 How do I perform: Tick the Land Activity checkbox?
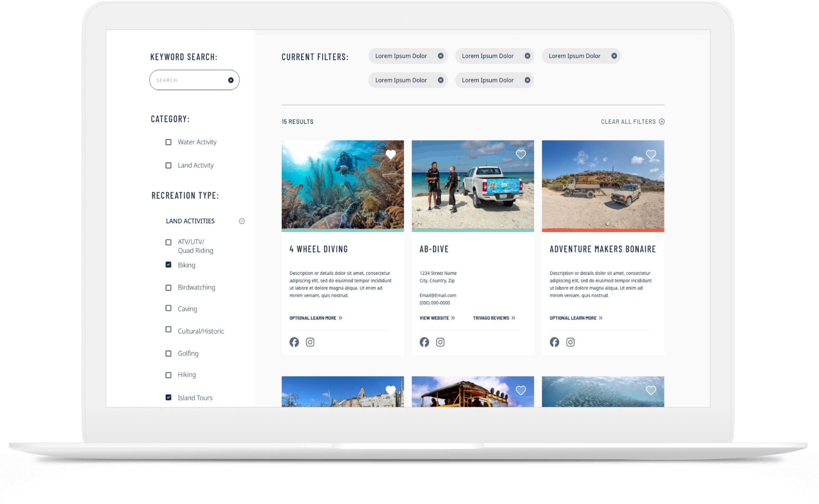[x=168, y=166]
